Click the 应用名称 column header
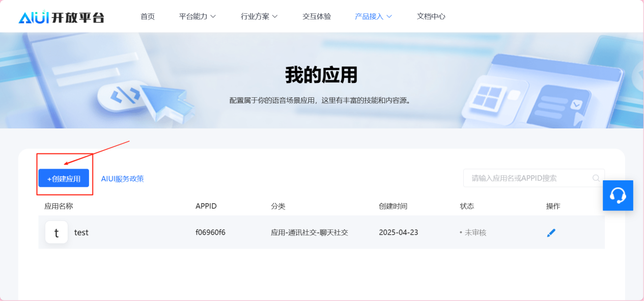The height and width of the screenshot is (301, 644). tap(59, 206)
